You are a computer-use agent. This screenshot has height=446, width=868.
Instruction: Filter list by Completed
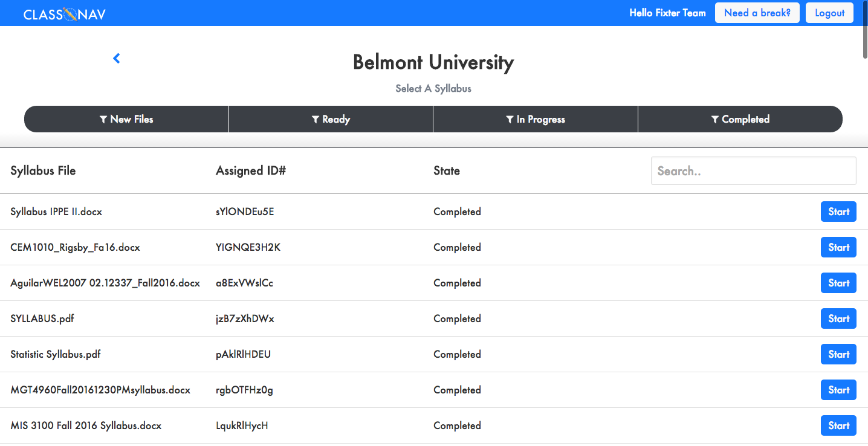pos(740,119)
